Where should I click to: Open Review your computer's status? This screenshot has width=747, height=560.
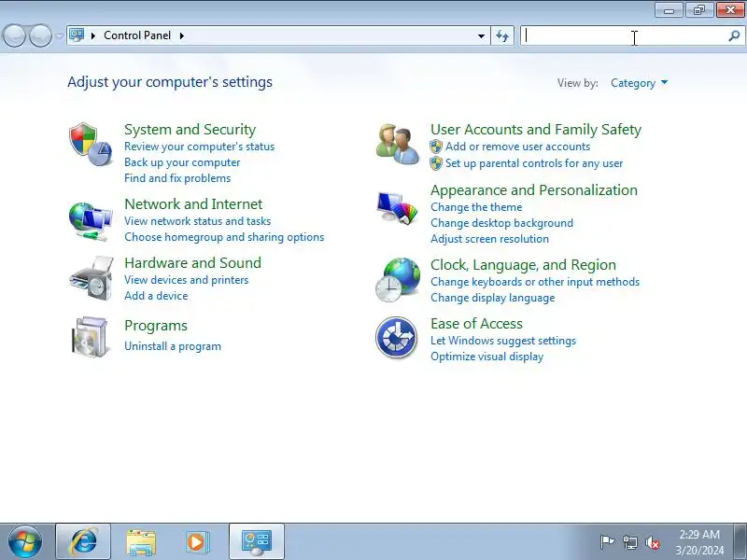pos(199,147)
